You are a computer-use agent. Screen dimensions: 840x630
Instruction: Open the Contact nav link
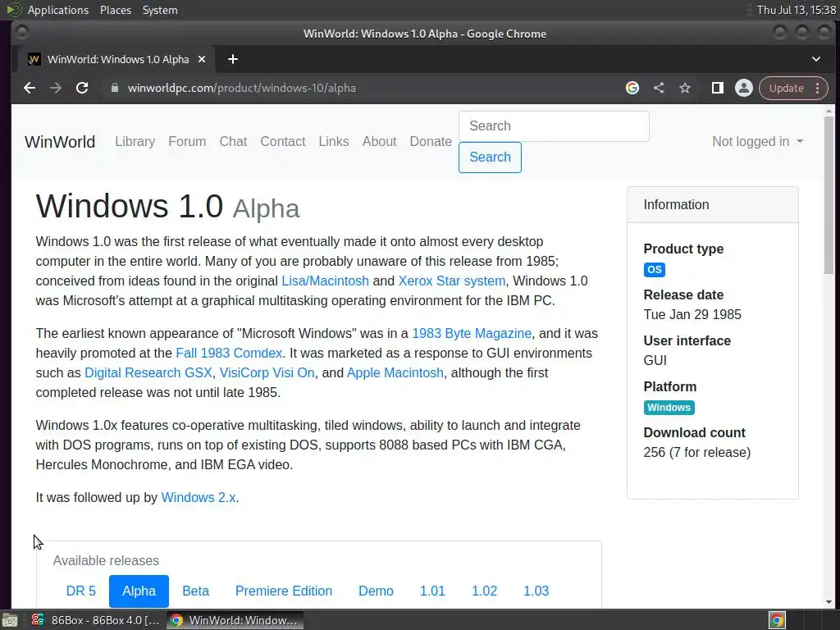(283, 141)
